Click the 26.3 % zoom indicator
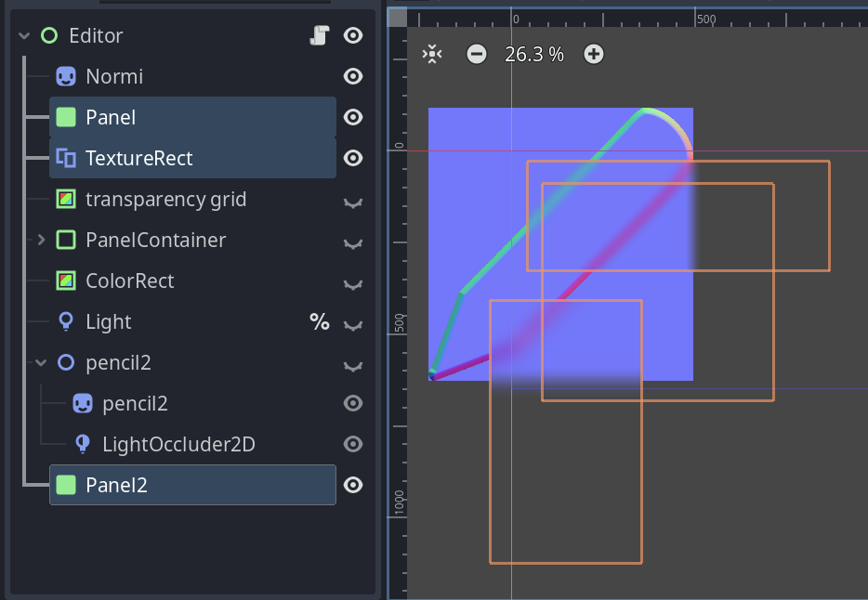Screen dimensions: 868x600 (534, 54)
